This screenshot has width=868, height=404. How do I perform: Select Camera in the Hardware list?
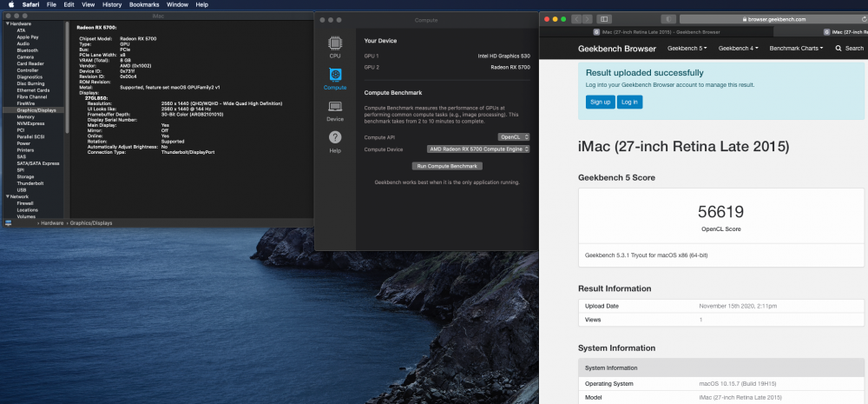[25, 57]
